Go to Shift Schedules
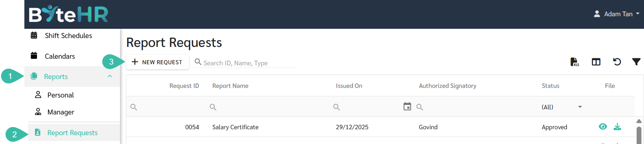 click(68, 35)
